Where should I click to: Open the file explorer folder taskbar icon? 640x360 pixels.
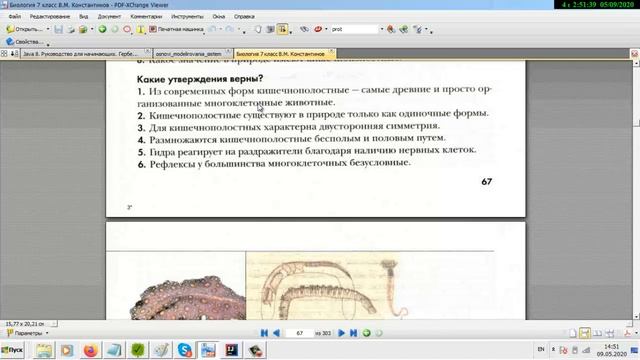point(44,350)
